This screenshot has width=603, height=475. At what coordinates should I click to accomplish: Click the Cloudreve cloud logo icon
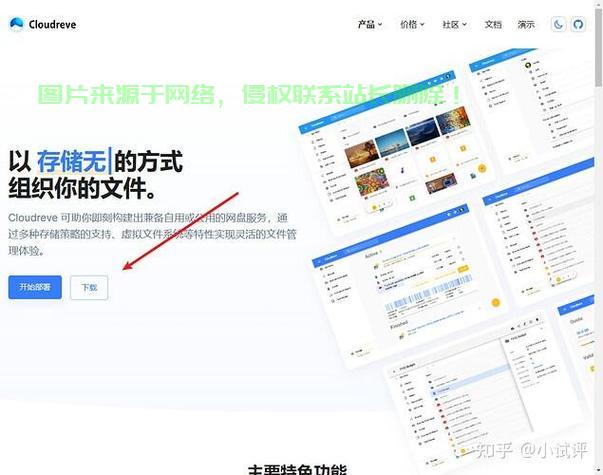coord(16,24)
